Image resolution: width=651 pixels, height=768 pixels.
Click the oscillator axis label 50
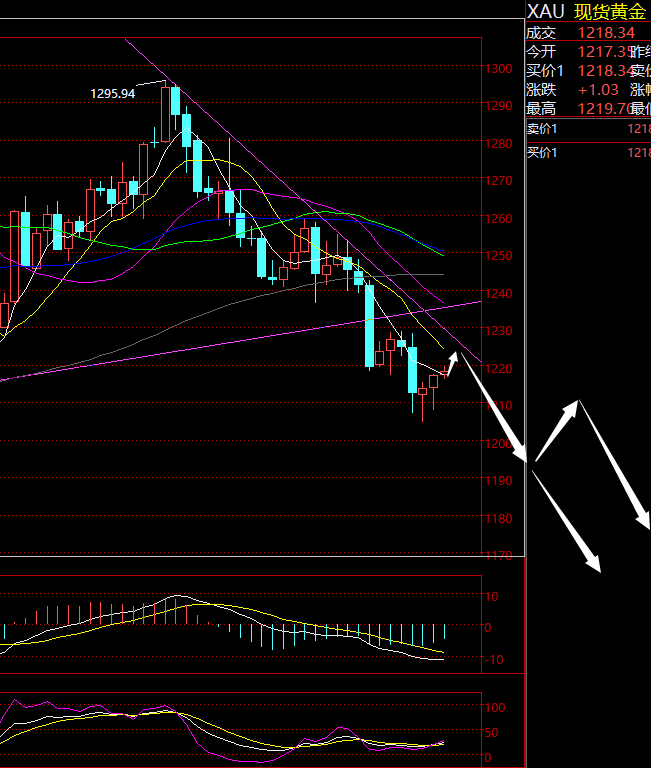[x=492, y=733]
